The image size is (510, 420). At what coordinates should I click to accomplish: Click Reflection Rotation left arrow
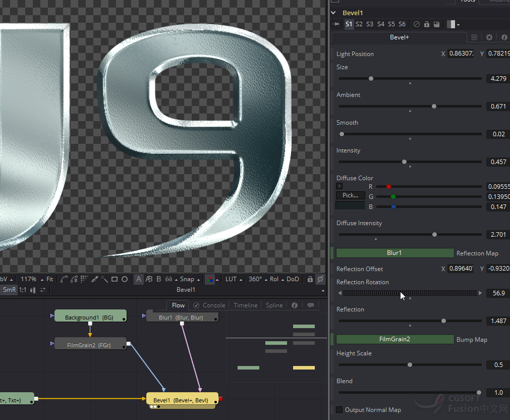pyautogui.click(x=340, y=293)
